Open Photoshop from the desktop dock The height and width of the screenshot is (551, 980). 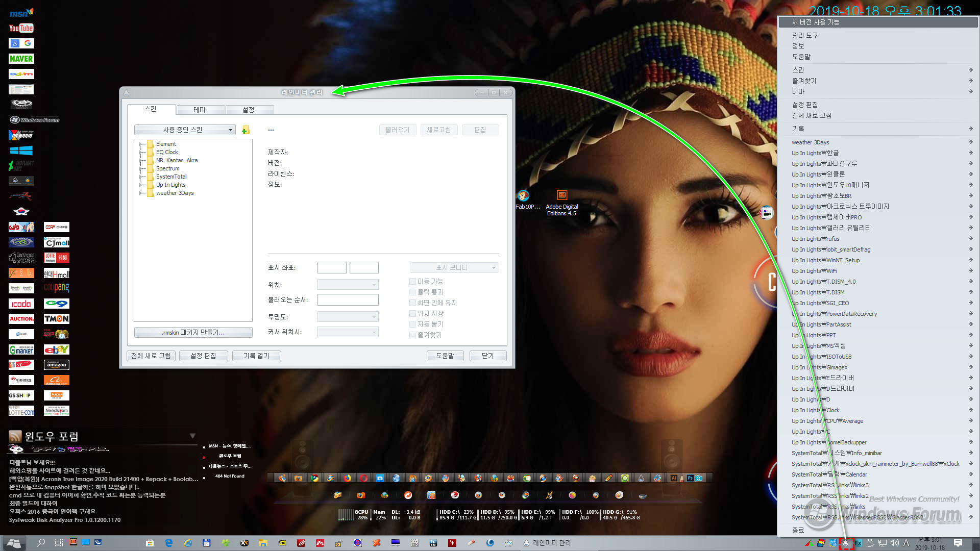tap(690, 478)
